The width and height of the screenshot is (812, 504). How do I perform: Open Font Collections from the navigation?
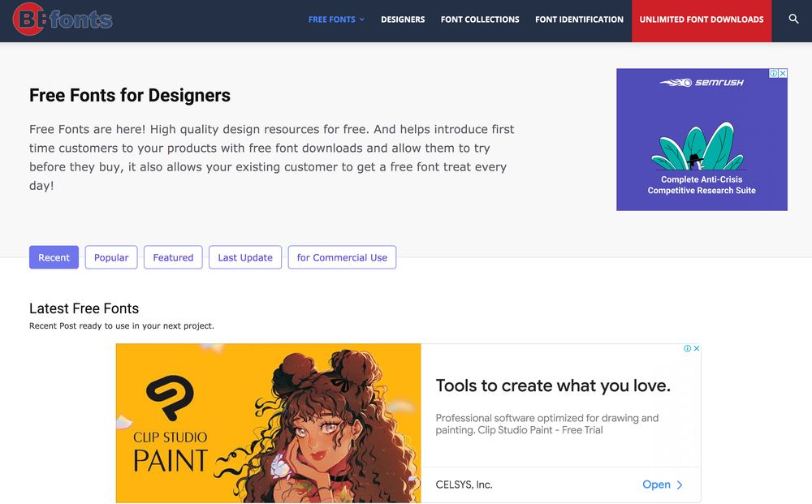(480, 19)
